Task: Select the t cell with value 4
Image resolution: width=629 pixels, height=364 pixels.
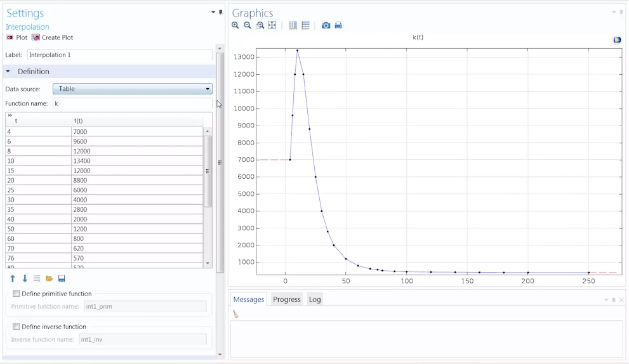Action: (x=39, y=131)
